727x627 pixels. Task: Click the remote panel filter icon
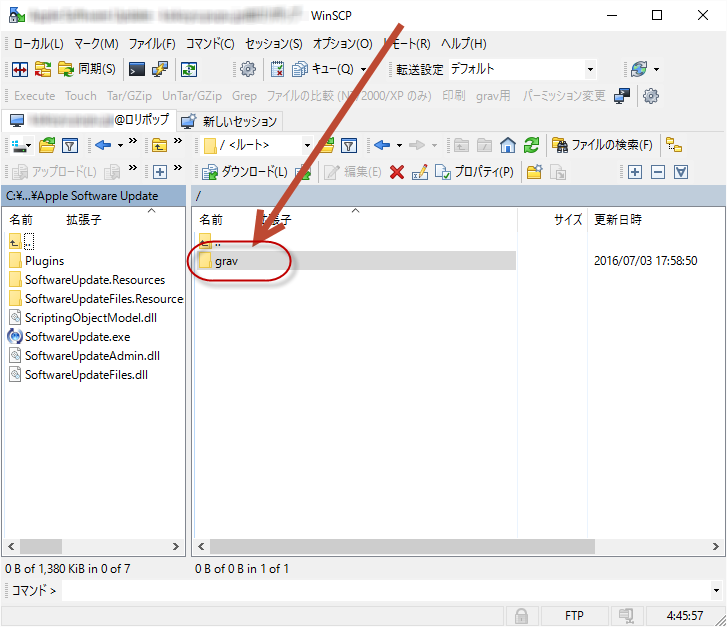348,145
